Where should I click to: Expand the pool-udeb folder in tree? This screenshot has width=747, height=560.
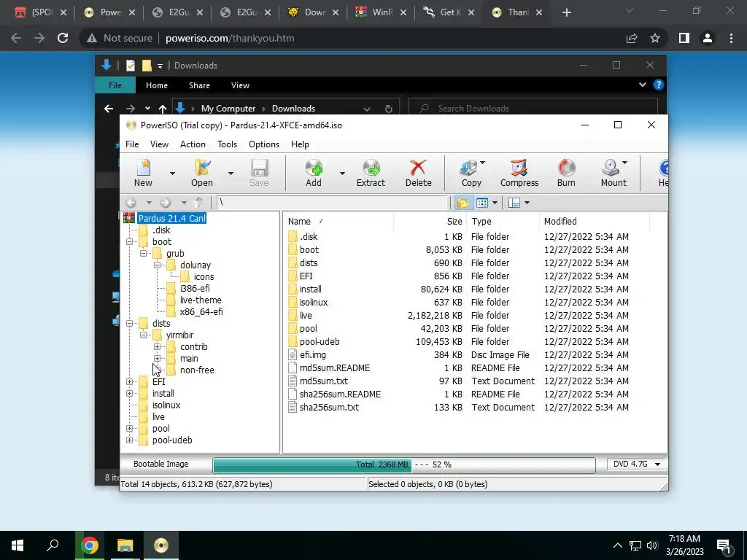[129, 440]
